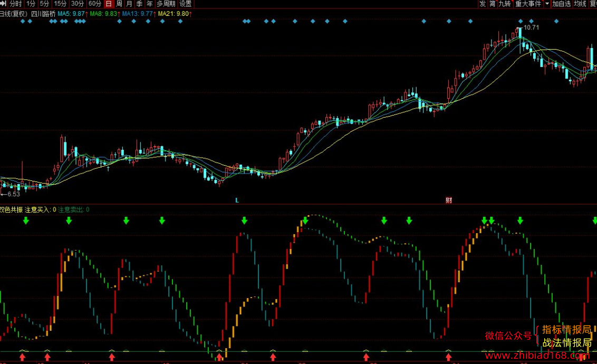Switch to the 季 quarterly tab
Screen dimensions: 597x364
point(139,4)
